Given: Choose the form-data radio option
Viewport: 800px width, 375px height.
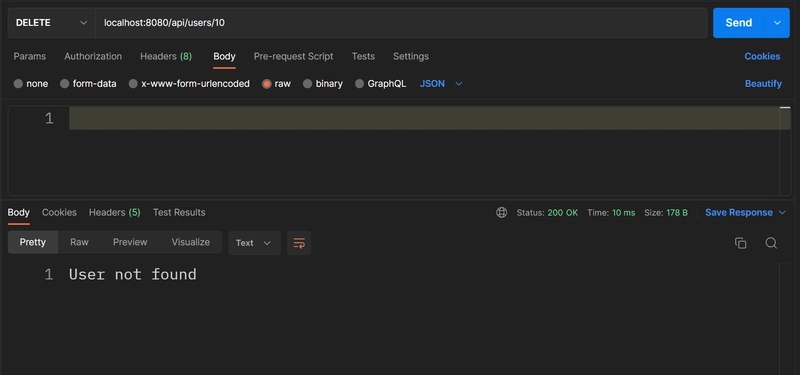Looking at the screenshot, I should click(64, 84).
